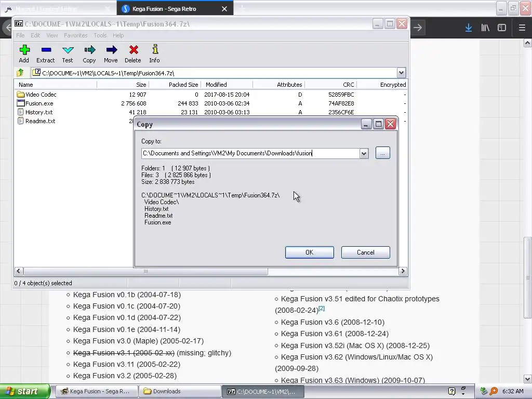532x399 pixels.
Task: Select the Video Codec folder
Action: pos(37,95)
